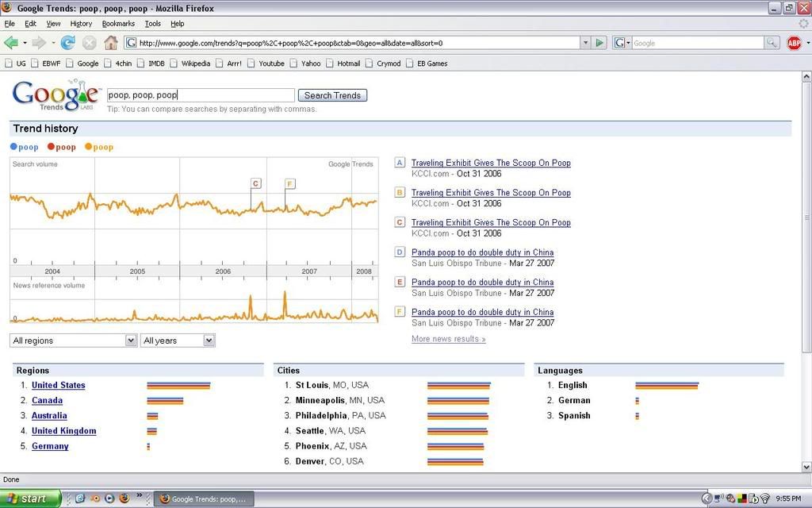Open news item A Traveling Exhibit link
812x508 pixels.
[491, 163]
